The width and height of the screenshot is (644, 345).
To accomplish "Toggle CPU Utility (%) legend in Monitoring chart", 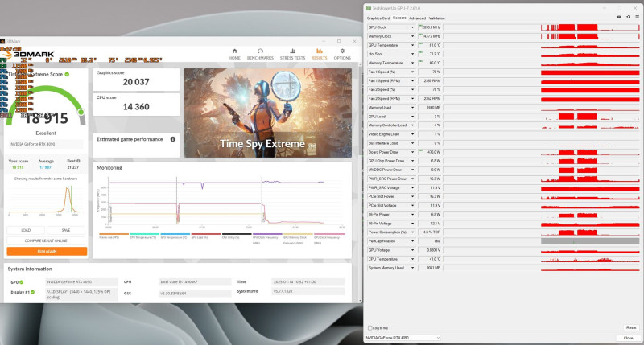I will (237, 236).
